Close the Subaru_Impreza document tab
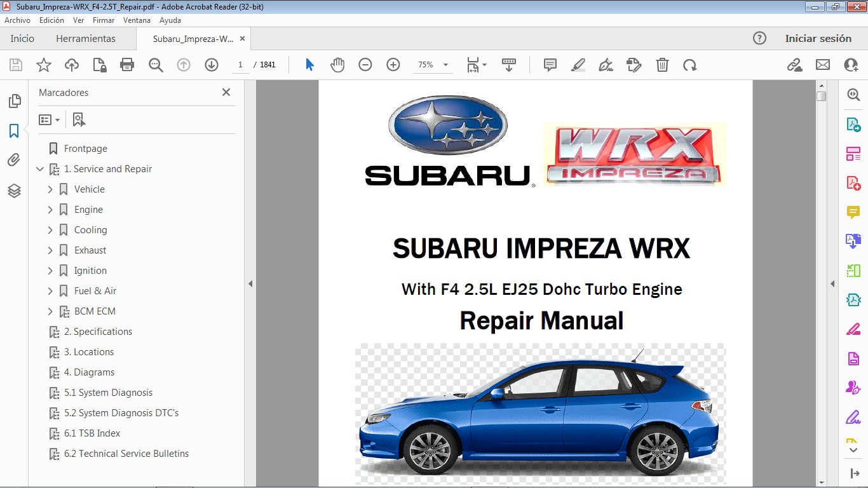 tap(242, 39)
